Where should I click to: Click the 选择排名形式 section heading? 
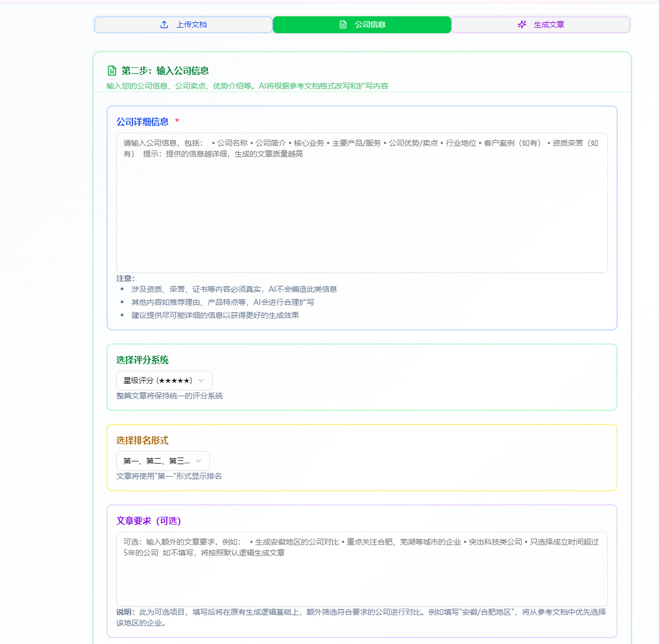pos(142,440)
